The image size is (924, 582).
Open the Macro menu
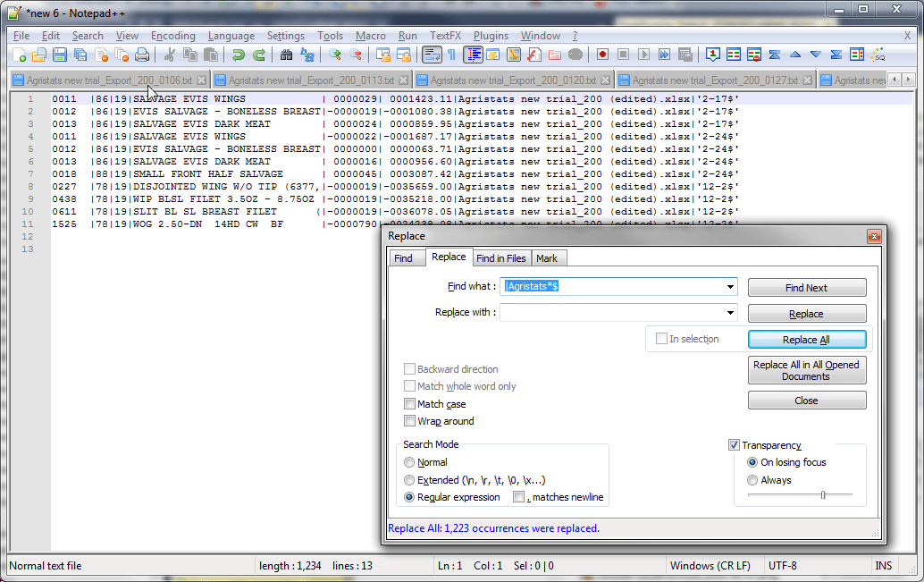click(x=370, y=36)
